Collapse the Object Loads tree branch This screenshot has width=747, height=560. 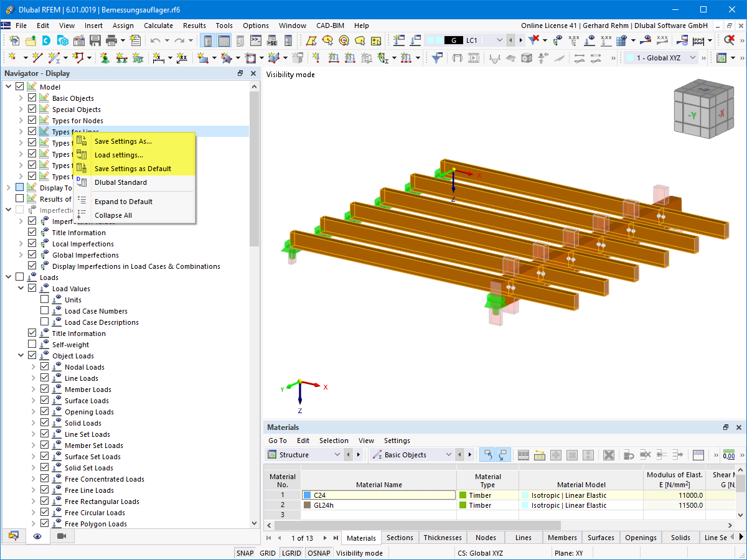(21, 355)
